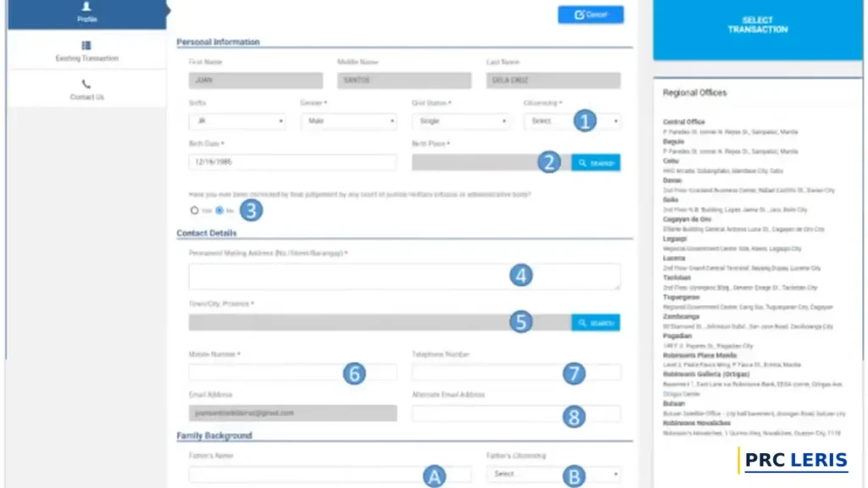
Task: Click the Permanent Mailing Address text area
Action: [404, 276]
